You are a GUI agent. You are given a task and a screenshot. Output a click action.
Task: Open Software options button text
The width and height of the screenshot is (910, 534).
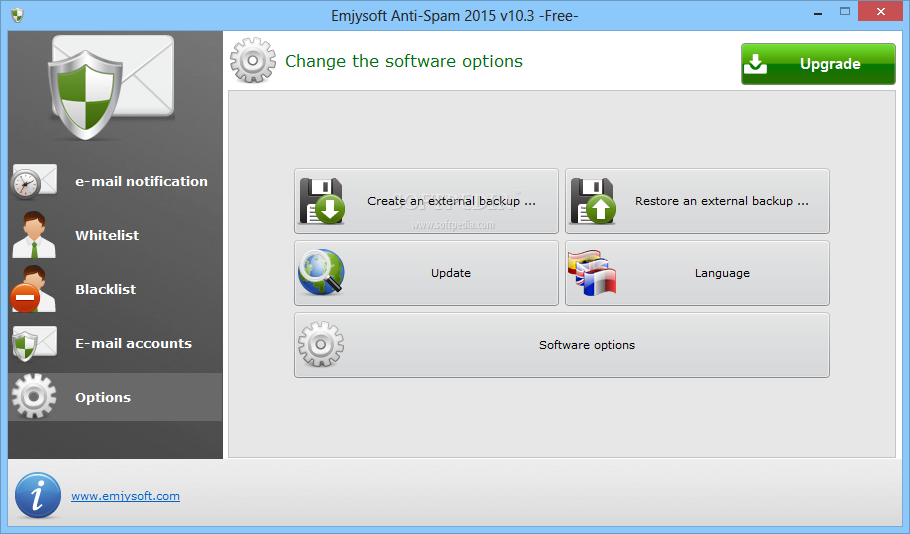point(587,345)
